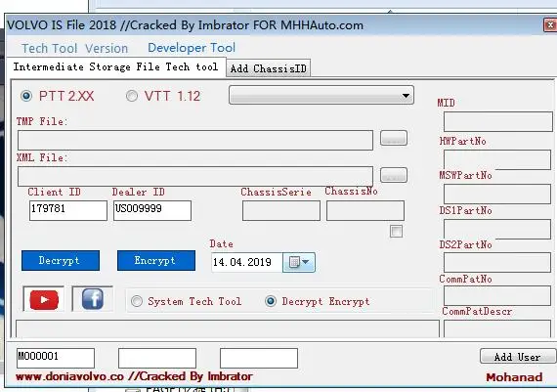This screenshot has width=557, height=392.
Task: Switch to the Add ChassisID tab
Action: pyautogui.click(x=269, y=68)
